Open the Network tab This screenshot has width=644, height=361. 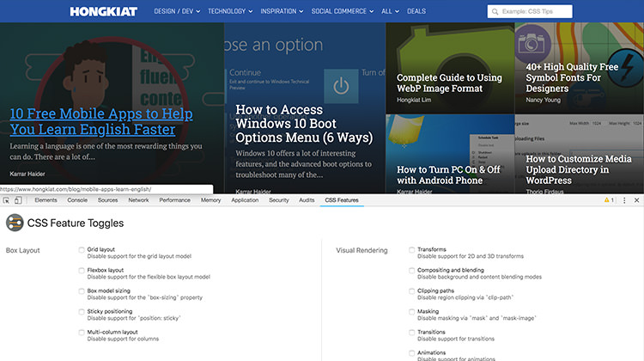point(138,199)
